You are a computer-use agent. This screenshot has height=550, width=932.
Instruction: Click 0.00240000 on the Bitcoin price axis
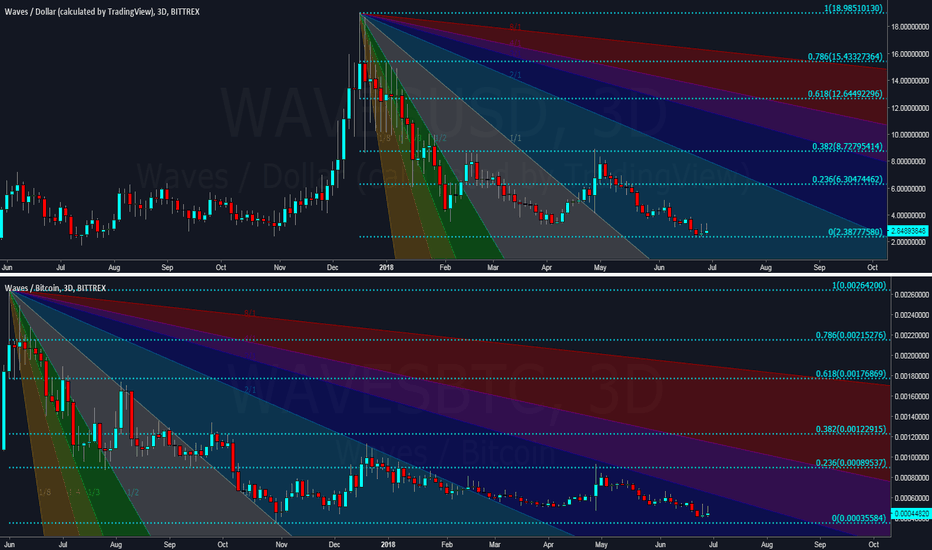(912, 315)
